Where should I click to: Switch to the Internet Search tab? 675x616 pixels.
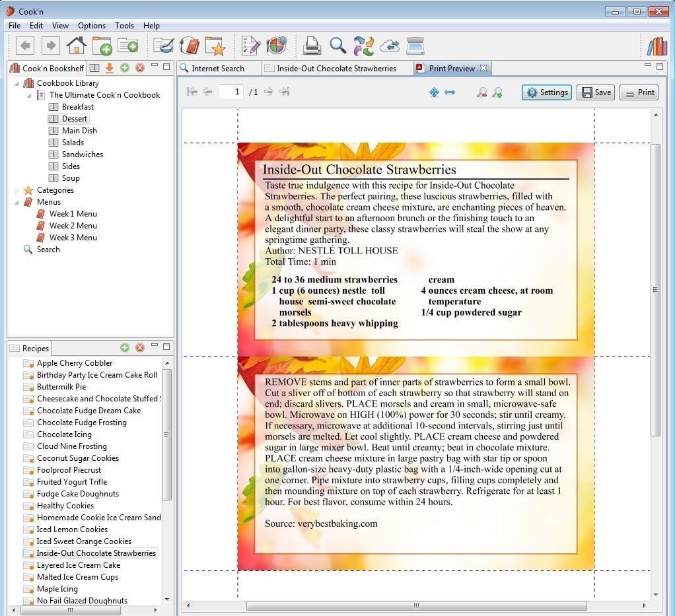(218, 69)
